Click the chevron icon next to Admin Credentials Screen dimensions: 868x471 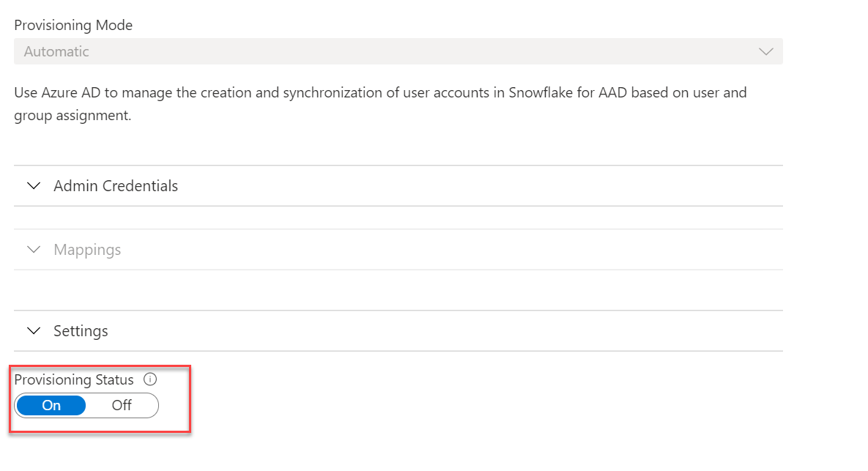[x=34, y=186]
